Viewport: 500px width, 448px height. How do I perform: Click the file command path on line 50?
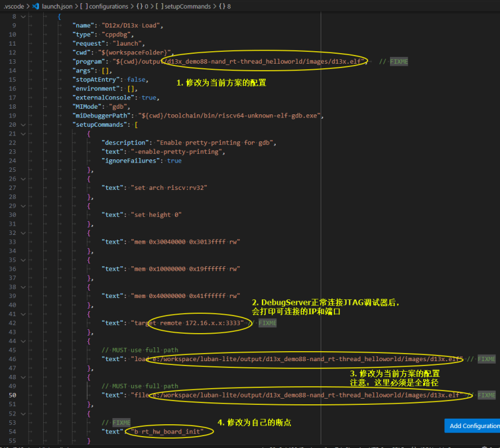pos(297,395)
